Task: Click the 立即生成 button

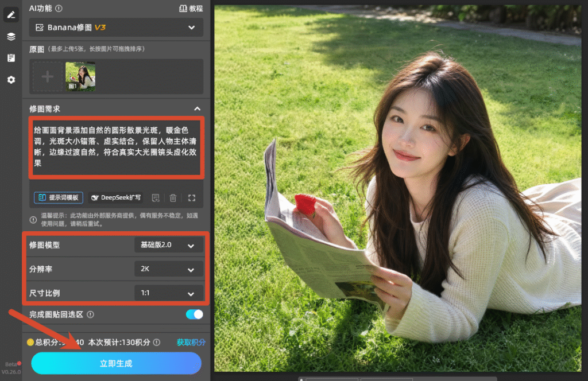Action: pos(116,363)
